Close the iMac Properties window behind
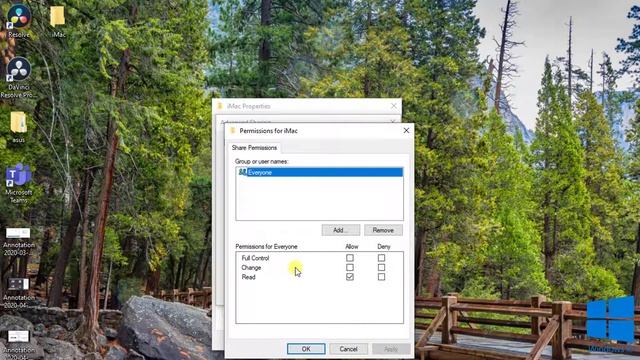The height and width of the screenshot is (360, 640). coord(393,106)
